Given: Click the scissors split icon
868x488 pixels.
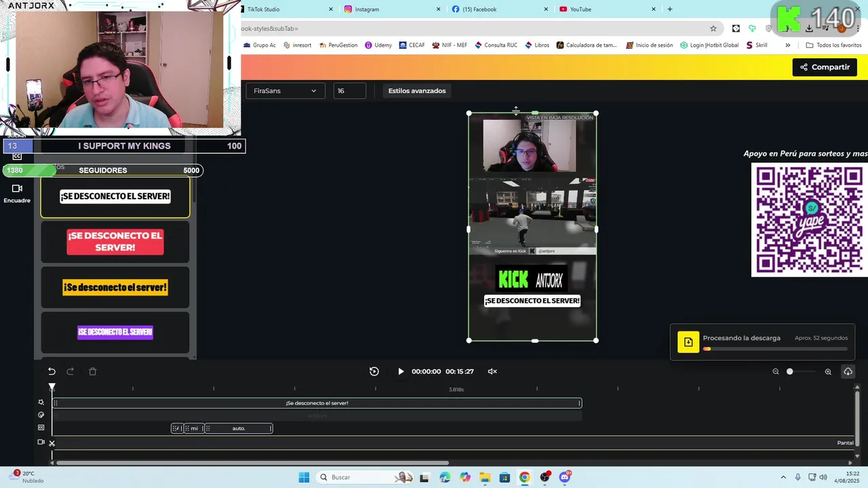Looking at the screenshot, I should (52, 443).
